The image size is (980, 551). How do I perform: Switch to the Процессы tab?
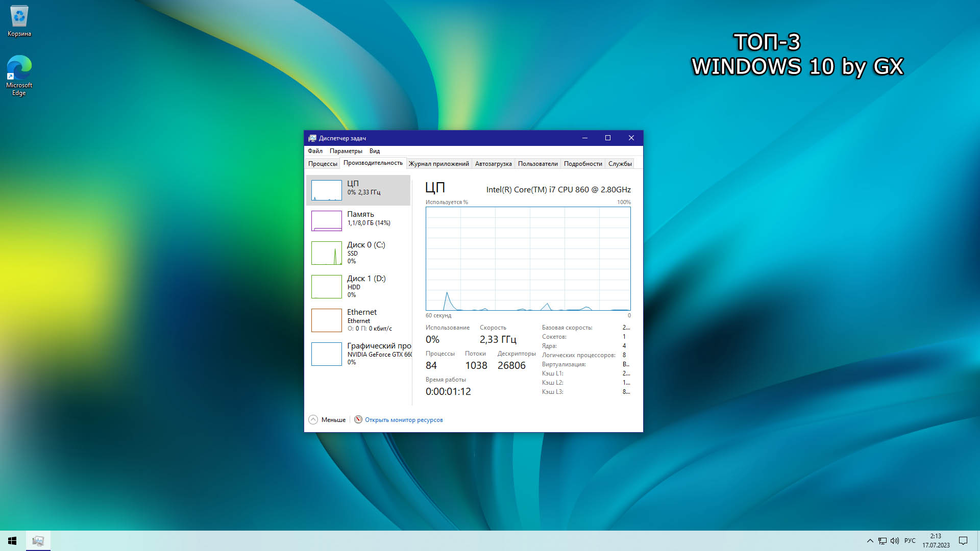pos(323,164)
